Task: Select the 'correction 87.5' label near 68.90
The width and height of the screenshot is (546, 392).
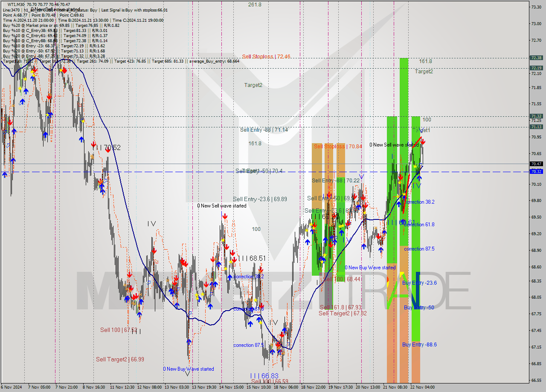Action: click(x=419, y=249)
